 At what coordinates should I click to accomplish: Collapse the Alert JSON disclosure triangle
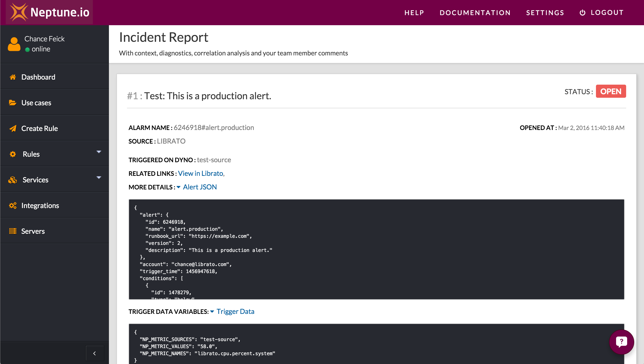(x=179, y=187)
